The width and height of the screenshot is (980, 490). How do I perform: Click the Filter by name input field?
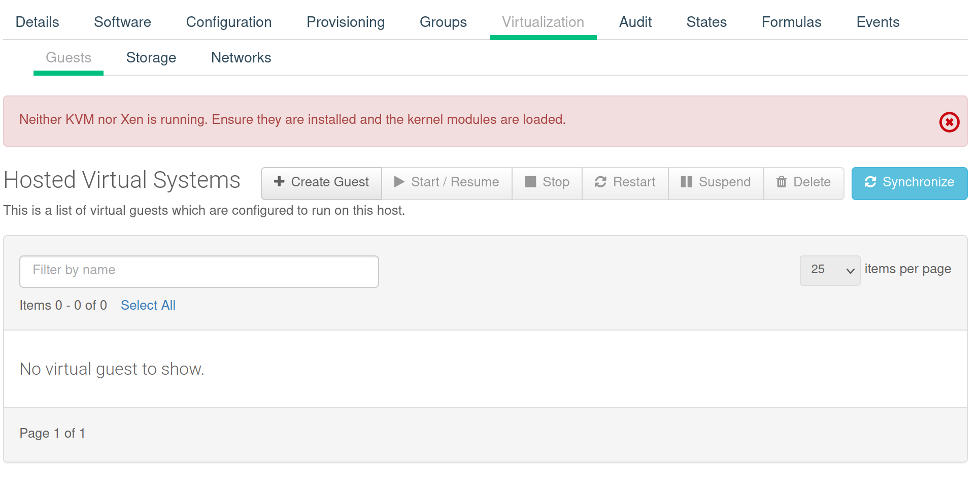pos(199,271)
